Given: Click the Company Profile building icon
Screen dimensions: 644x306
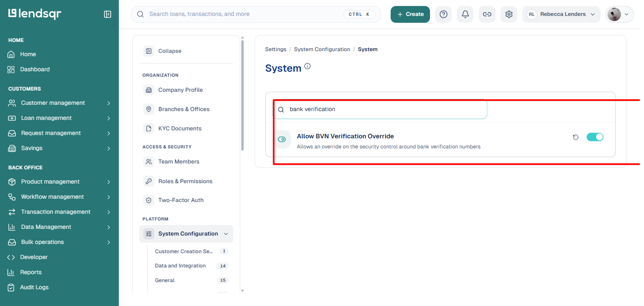Looking at the screenshot, I should pos(149,90).
